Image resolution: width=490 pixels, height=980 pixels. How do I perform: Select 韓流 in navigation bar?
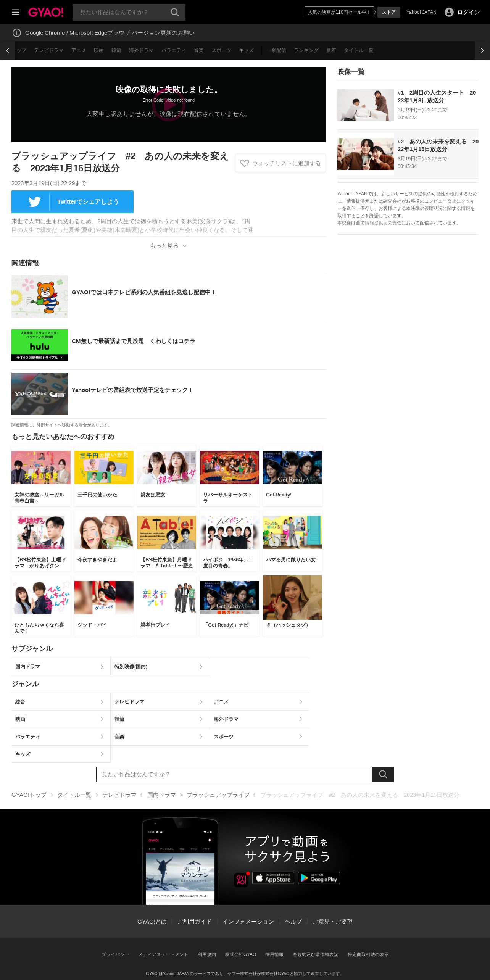[116, 50]
